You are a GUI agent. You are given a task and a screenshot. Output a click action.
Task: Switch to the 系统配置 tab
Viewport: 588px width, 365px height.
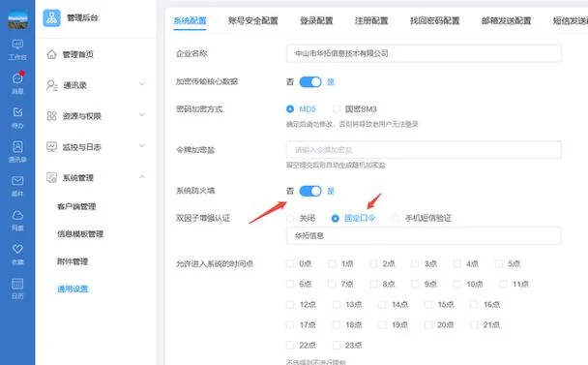pos(190,20)
